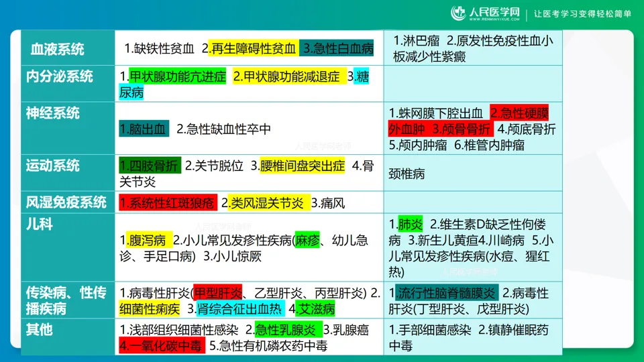Screen dimensions: 644x362
Task: Click the slogan 让医考学习变得轻松简单
Action: point(582,13)
